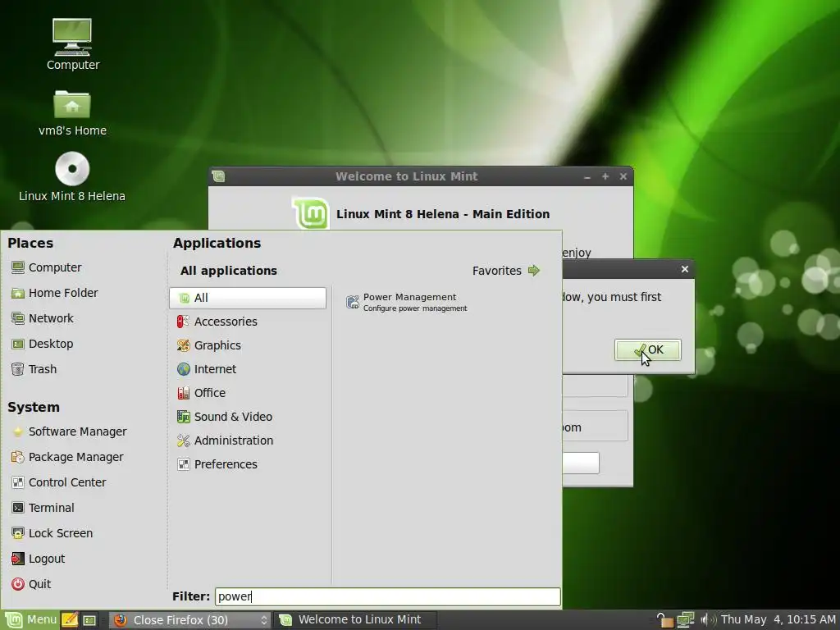Launch Package Manager from System list

click(x=67, y=457)
